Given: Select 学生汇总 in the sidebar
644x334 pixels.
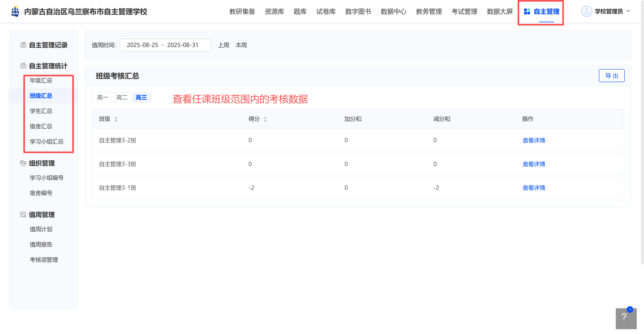Looking at the screenshot, I should (41, 111).
